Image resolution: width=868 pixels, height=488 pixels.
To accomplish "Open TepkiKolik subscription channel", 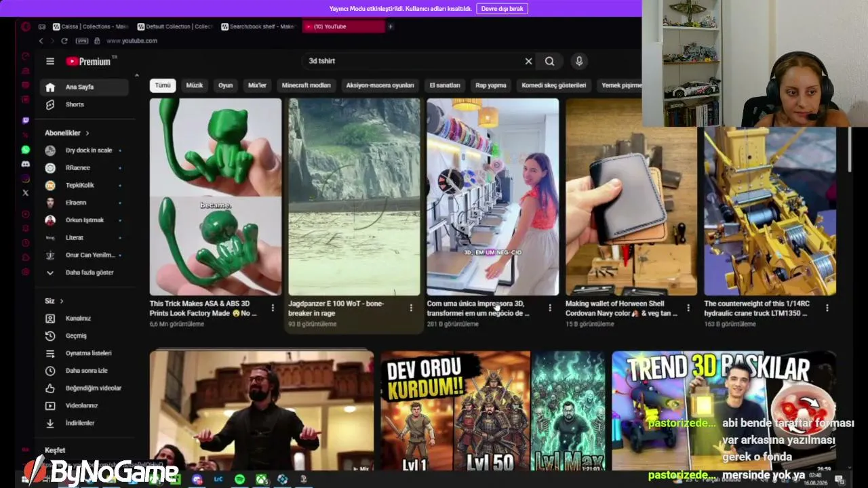I will point(83,185).
